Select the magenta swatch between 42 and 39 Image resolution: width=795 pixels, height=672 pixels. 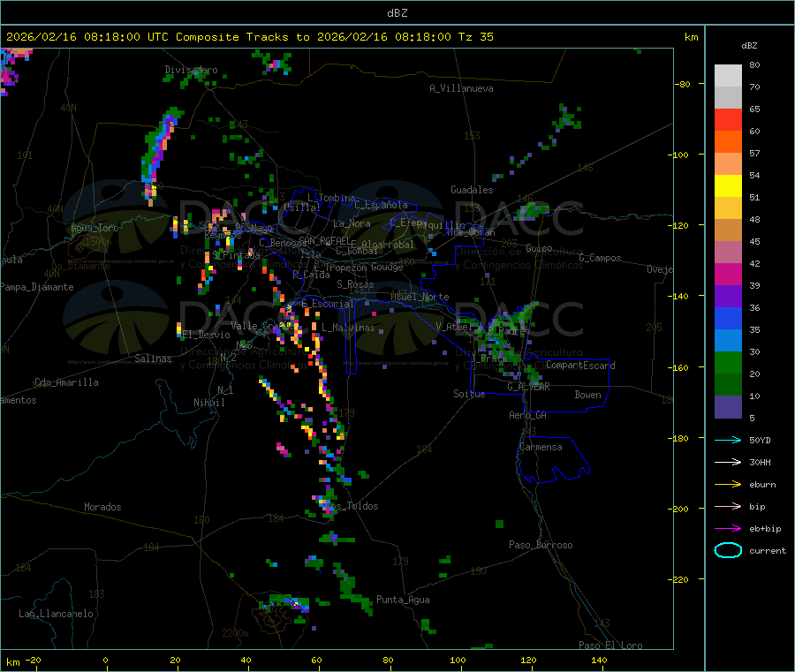tap(728, 274)
